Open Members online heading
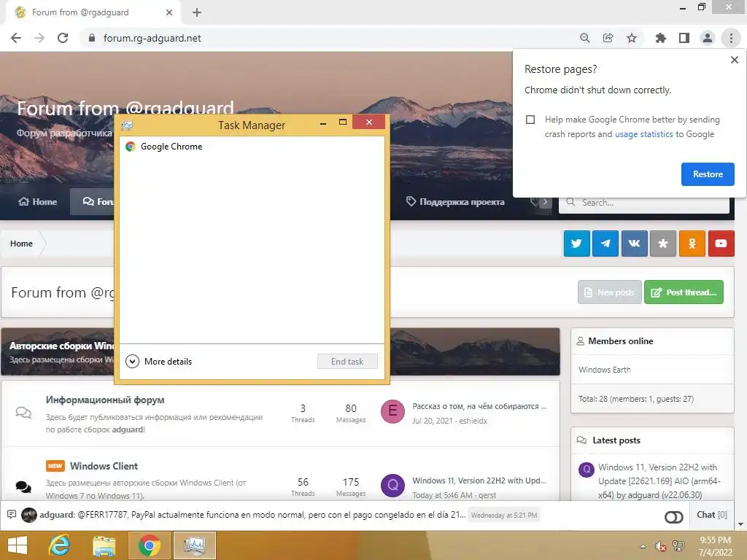Image resolution: width=747 pixels, height=560 pixels. (x=620, y=341)
